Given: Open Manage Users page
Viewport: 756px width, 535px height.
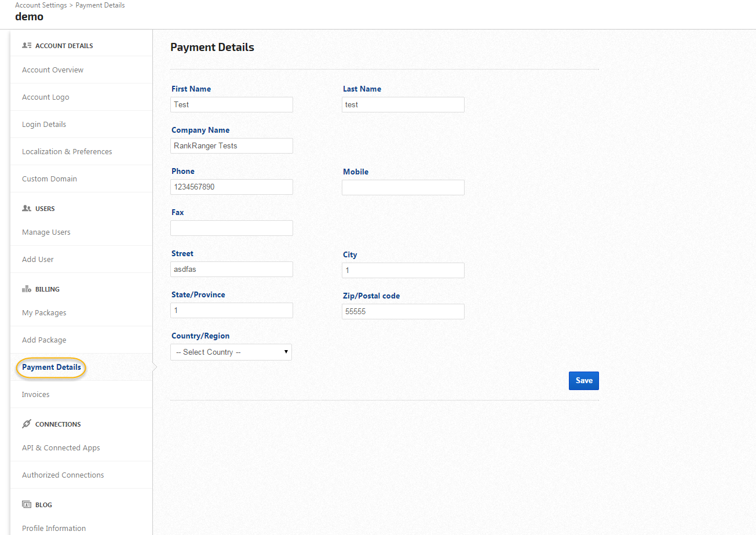Looking at the screenshot, I should (x=46, y=232).
